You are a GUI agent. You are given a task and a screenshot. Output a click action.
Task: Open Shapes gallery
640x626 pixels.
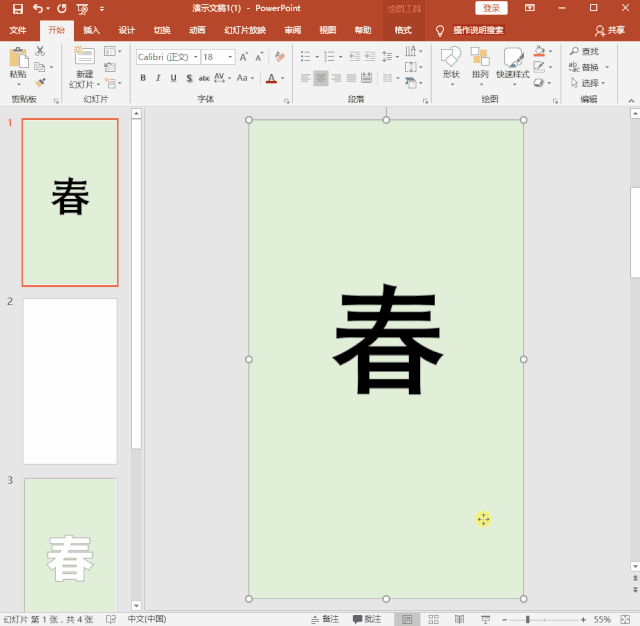(x=451, y=65)
